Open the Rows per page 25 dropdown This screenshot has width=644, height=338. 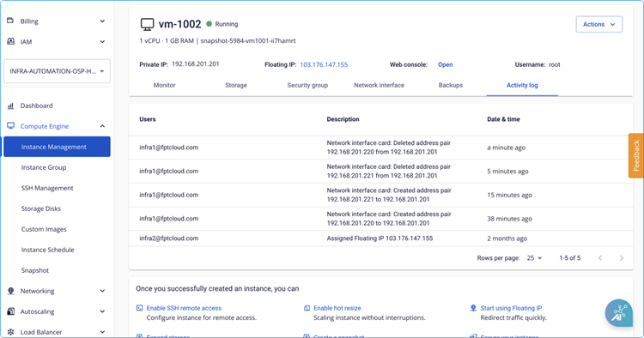pos(534,258)
